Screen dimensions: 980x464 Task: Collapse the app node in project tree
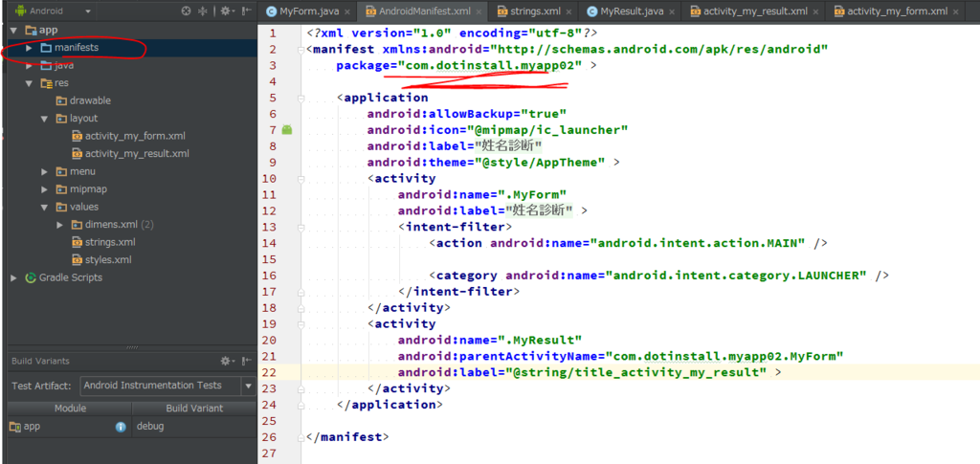click(x=13, y=30)
